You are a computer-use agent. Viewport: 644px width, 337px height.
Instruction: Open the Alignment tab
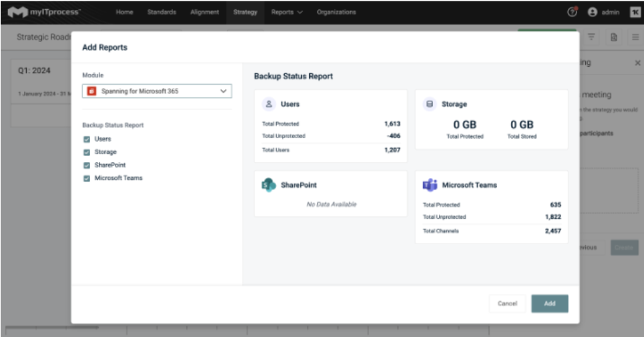tap(204, 12)
